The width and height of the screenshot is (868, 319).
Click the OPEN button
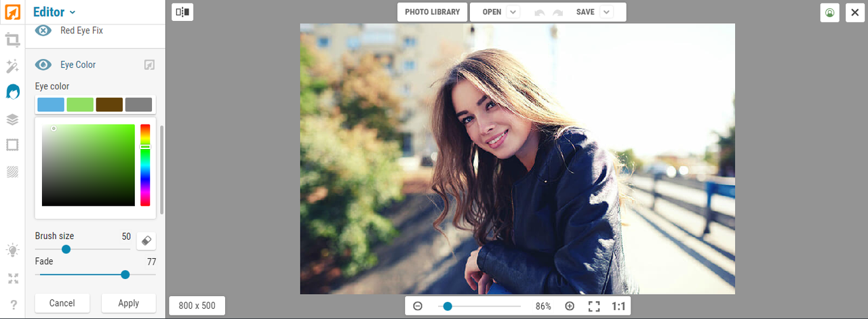492,12
